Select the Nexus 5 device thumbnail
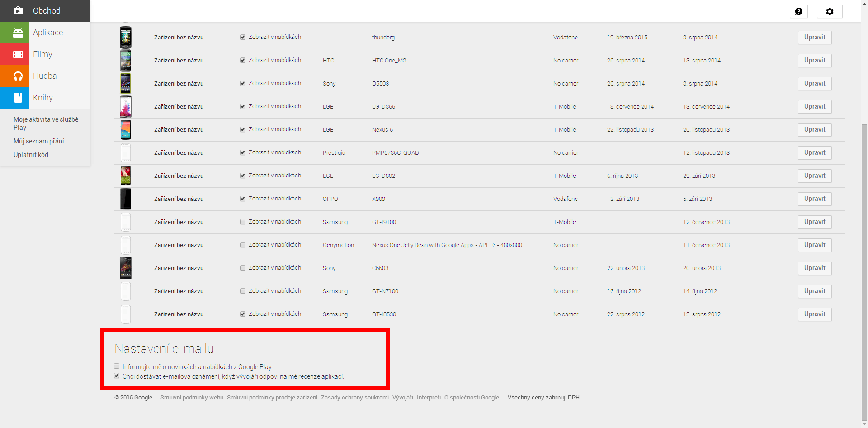868x428 pixels. 126,130
